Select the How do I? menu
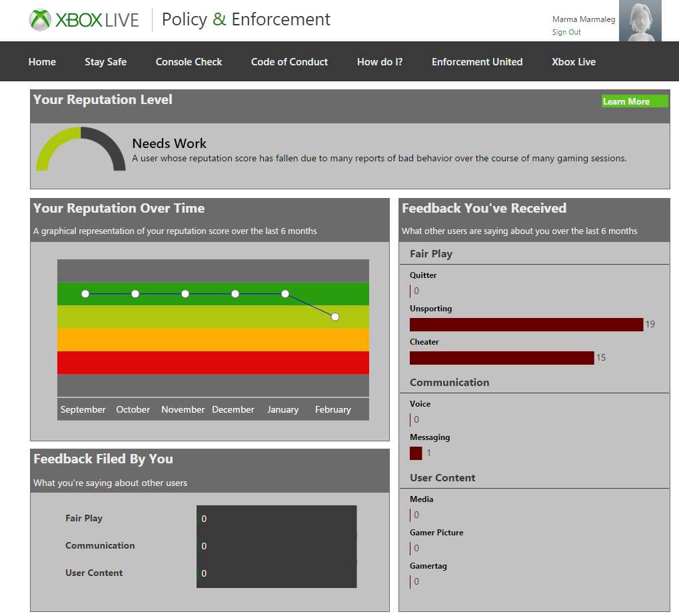 click(x=380, y=62)
